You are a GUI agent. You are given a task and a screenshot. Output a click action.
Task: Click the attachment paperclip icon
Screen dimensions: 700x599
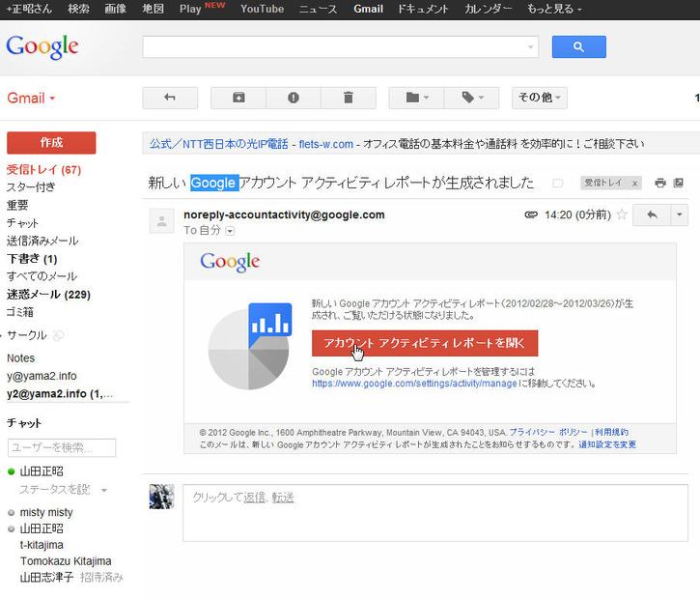(531, 214)
